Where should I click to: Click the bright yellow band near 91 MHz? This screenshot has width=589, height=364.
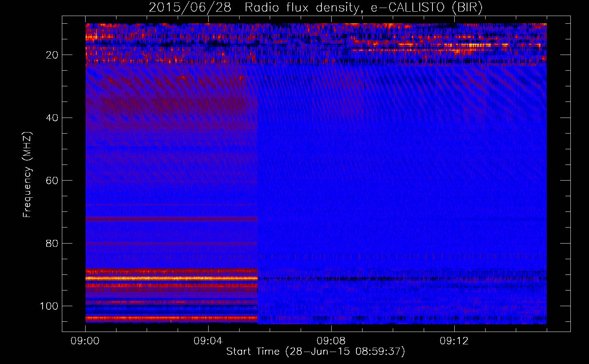point(171,278)
